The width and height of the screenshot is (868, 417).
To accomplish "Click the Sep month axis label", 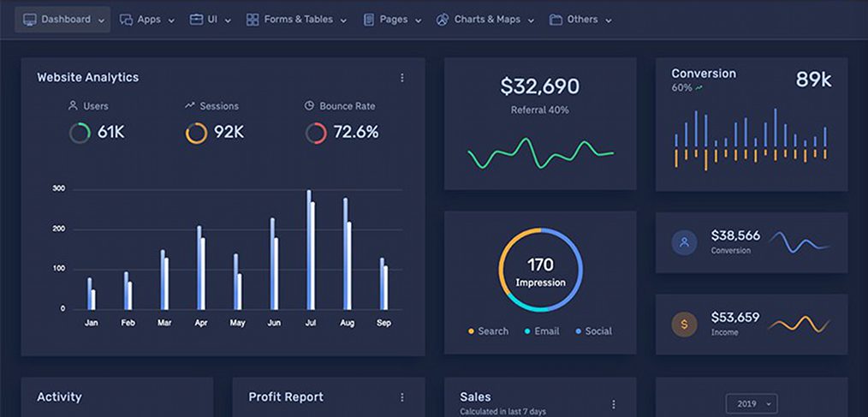I will [x=383, y=323].
